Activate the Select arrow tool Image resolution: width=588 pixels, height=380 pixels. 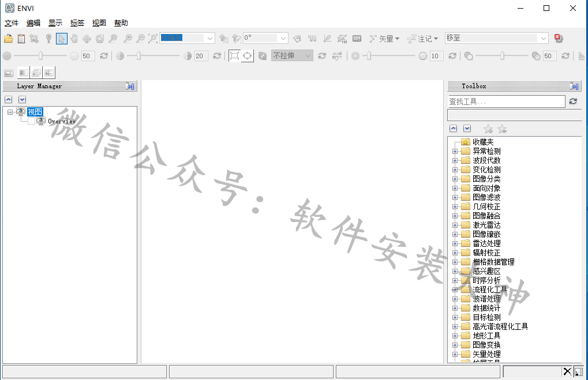click(62, 38)
